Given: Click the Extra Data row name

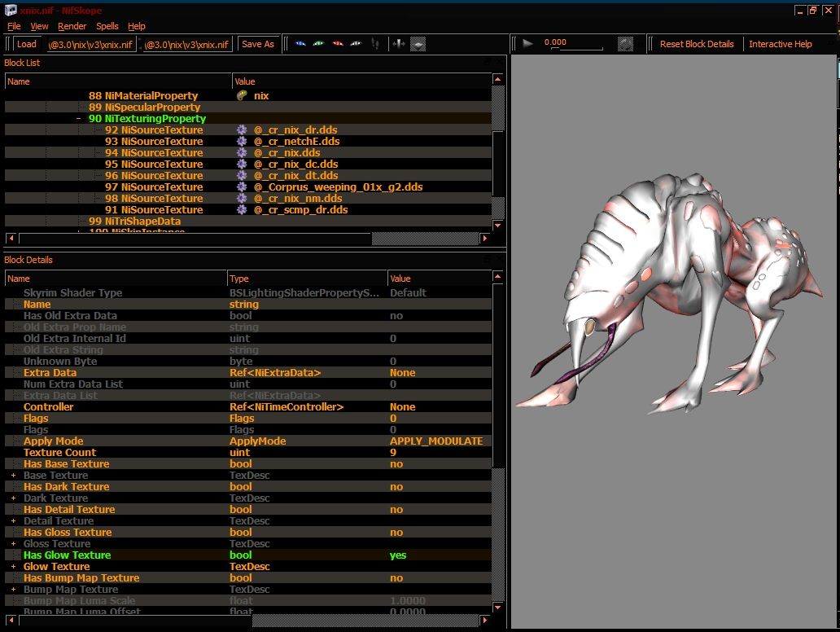Looking at the screenshot, I should [50, 372].
